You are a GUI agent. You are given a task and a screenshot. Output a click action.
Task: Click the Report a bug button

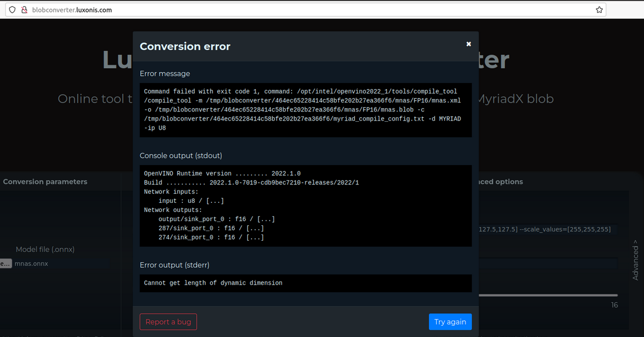168,322
